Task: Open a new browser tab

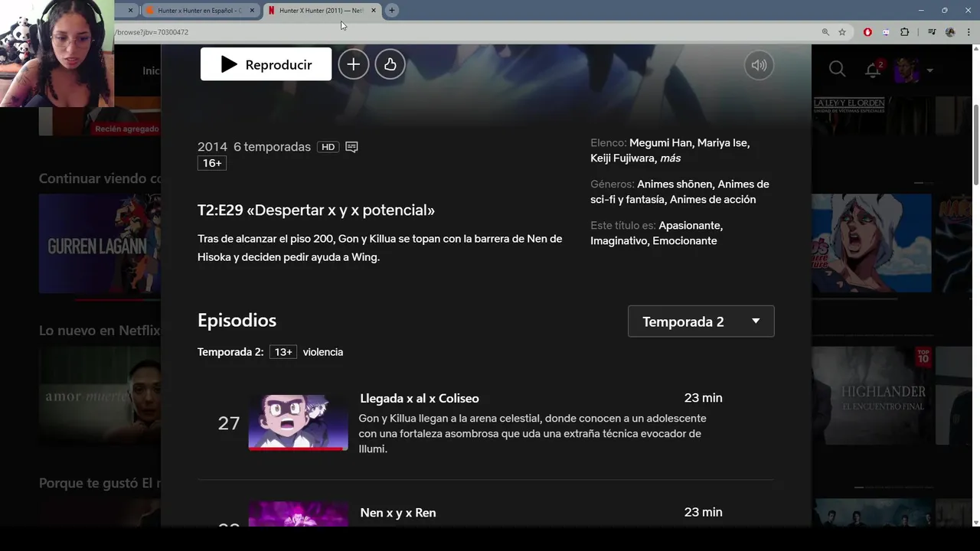Action: pyautogui.click(x=392, y=11)
